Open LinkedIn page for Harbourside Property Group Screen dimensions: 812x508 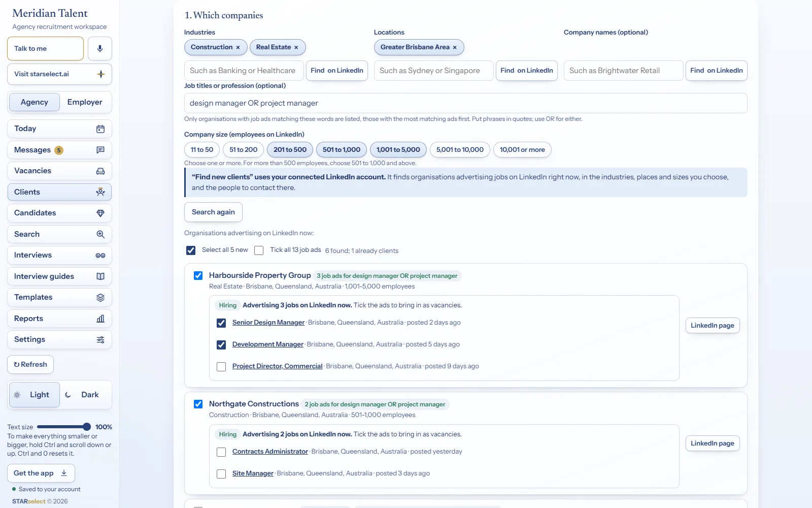713,326
